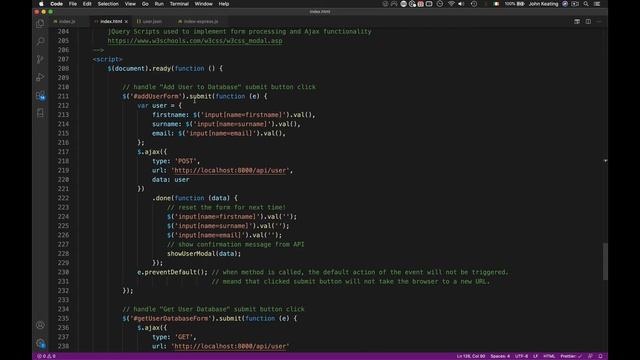Image resolution: width=640 pixels, height=360 pixels.
Task: Close the index.html tab with X
Action: point(126,21)
